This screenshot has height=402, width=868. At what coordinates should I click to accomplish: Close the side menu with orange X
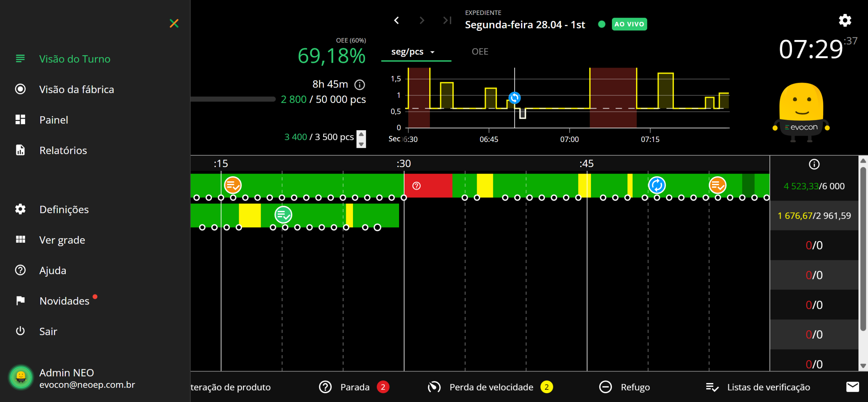click(174, 23)
